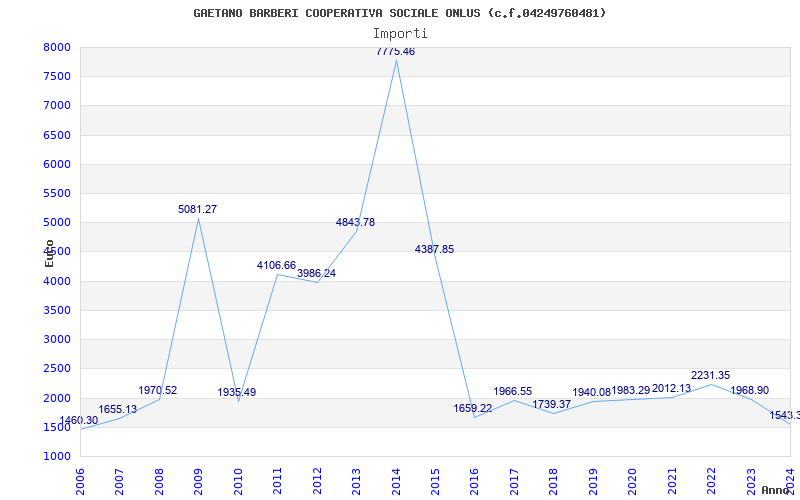Click the peak value label 7775.46
The height and width of the screenshot is (500, 800).
395,52
